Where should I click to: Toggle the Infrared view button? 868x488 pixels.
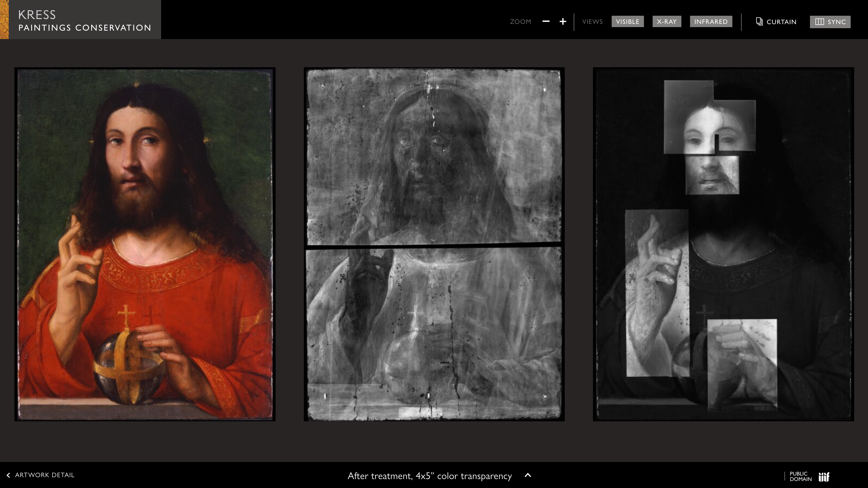coord(711,22)
